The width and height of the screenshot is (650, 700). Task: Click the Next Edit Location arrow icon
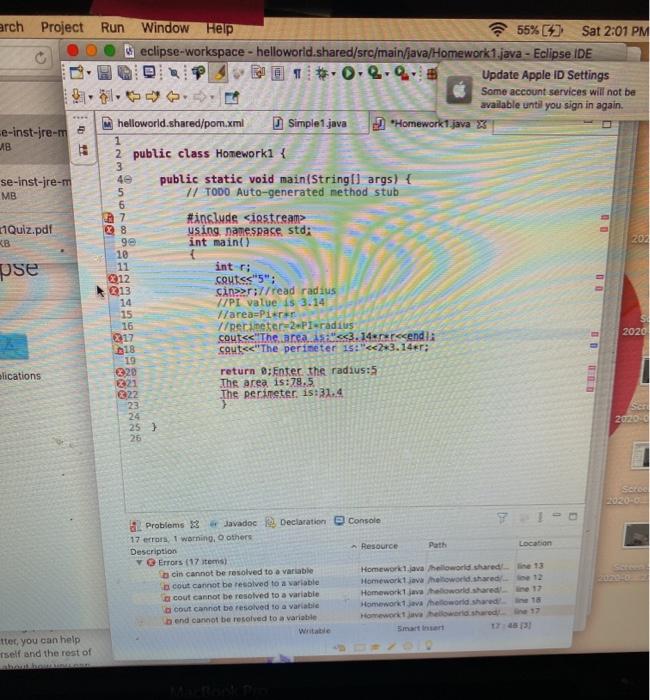(x=153, y=96)
